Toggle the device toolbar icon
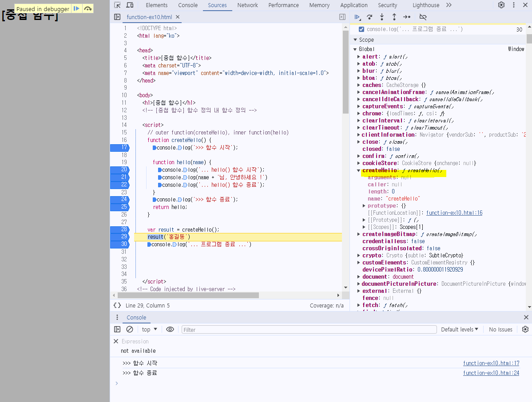The height and width of the screenshot is (402, 532). (130, 5)
